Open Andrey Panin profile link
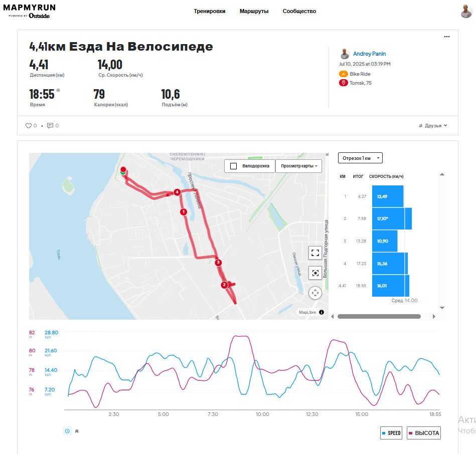 click(x=369, y=54)
